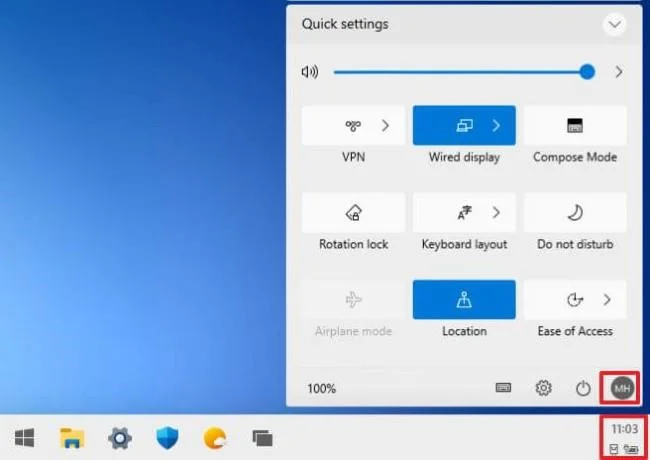The image size is (650, 460).
Task: Click the 11:03 clock in system tray
Action: [624, 429]
